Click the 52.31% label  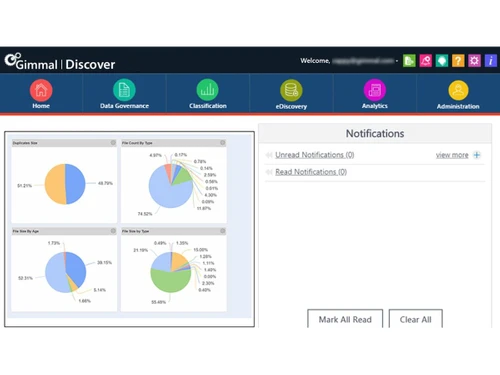pos(25,278)
